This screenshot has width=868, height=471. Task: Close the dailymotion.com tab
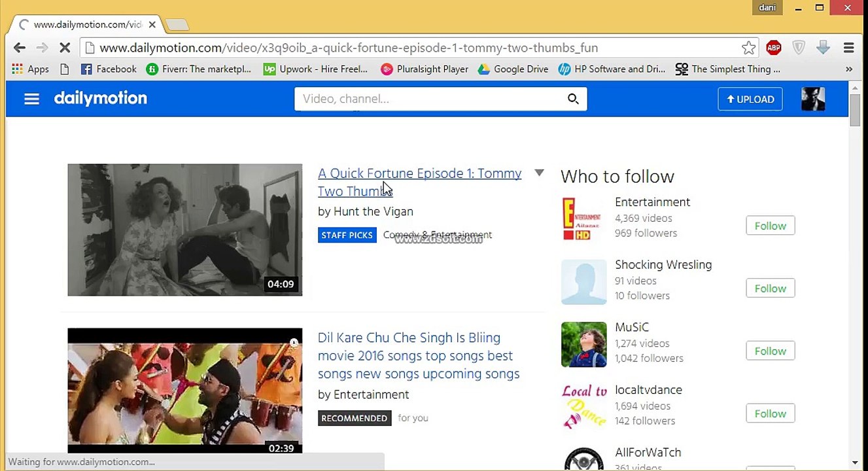pos(152,25)
